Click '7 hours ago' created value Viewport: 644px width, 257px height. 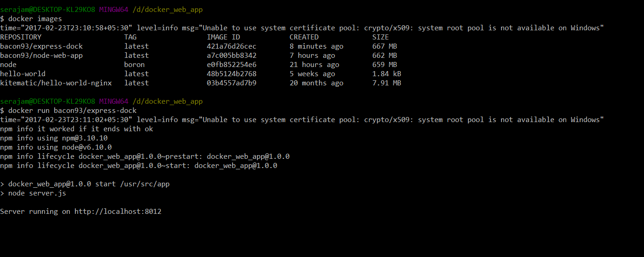point(312,56)
